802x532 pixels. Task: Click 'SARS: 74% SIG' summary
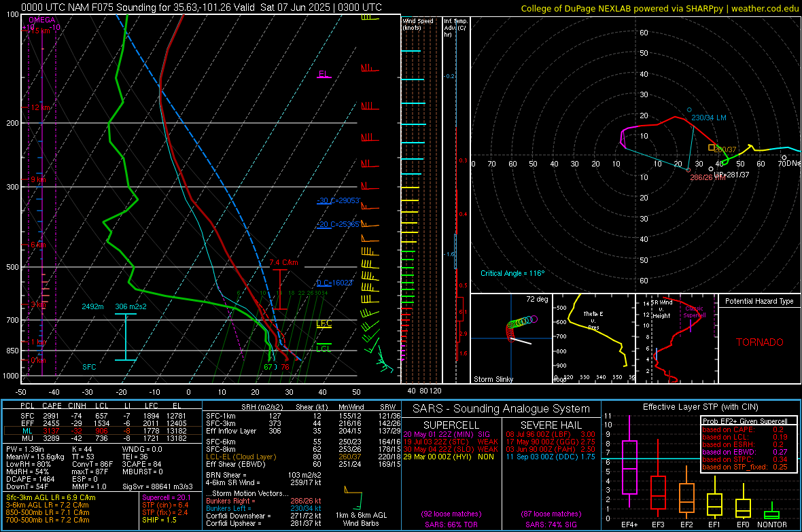pyautogui.click(x=551, y=525)
